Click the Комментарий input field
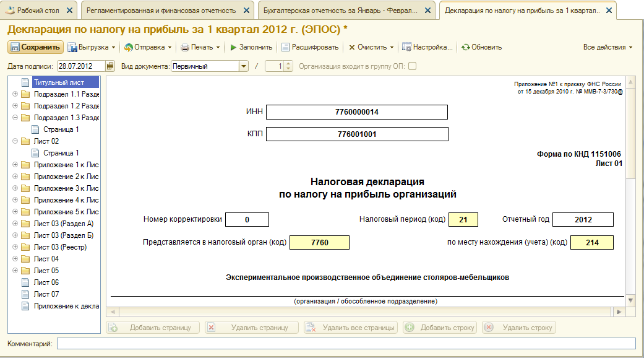Screen dimensions: 644x358 [x=346, y=344]
